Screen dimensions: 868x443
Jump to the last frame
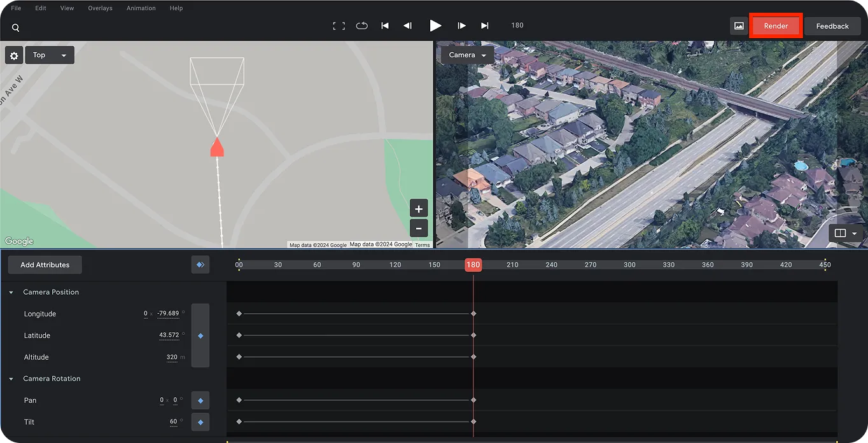click(x=484, y=25)
